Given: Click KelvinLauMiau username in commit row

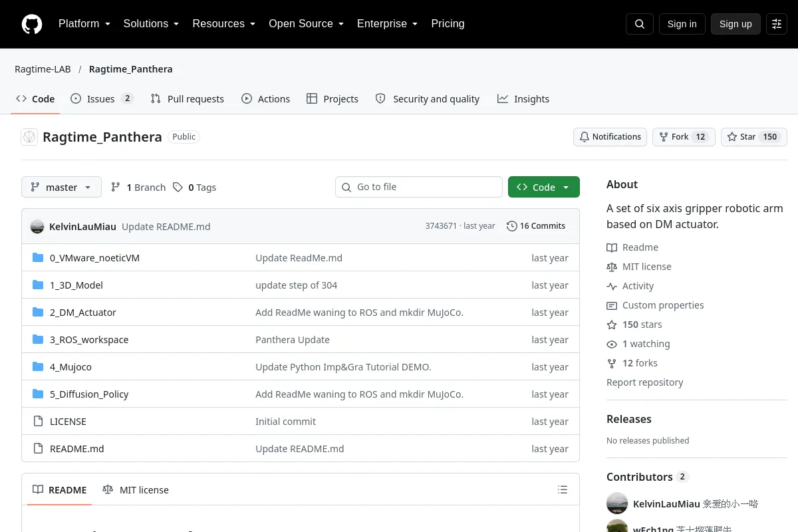Looking at the screenshot, I should point(82,227).
